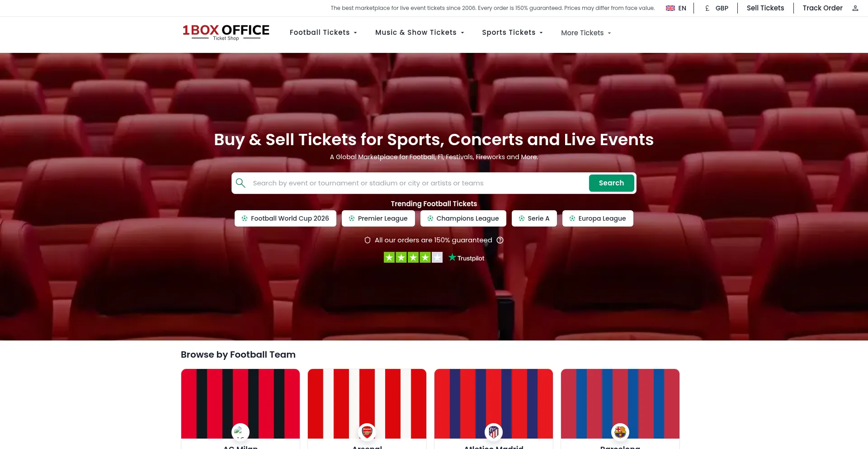Open the Barcelona team card
The width and height of the screenshot is (868, 449).
620,409
